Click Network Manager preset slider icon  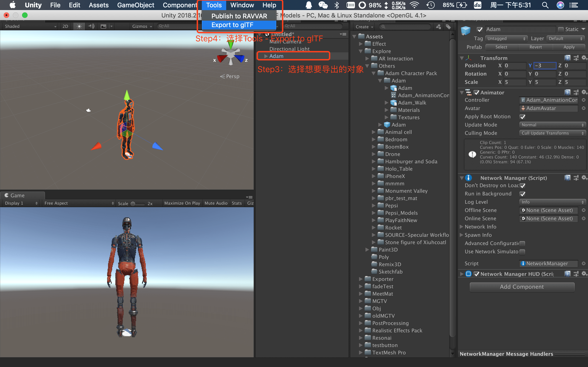[x=576, y=178]
